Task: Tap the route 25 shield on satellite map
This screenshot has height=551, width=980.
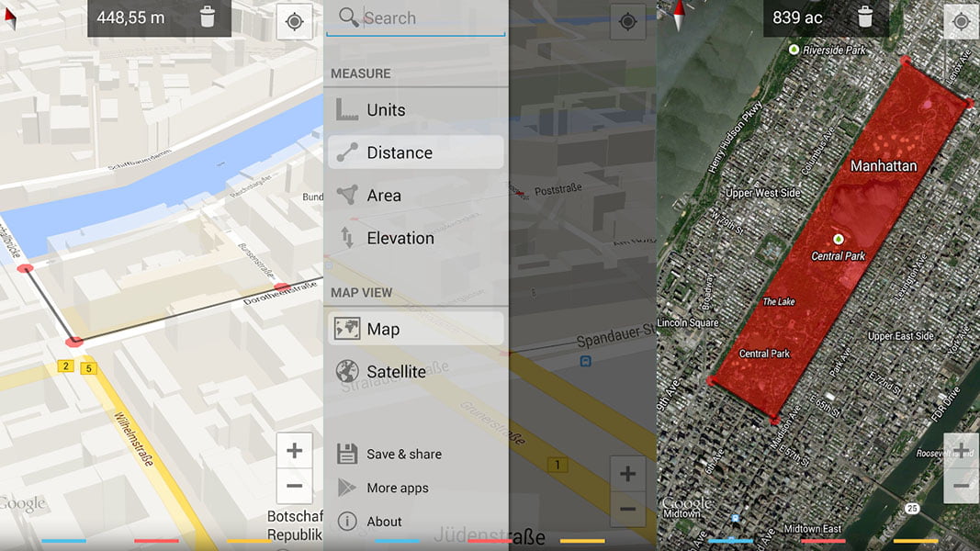Action: point(912,509)
